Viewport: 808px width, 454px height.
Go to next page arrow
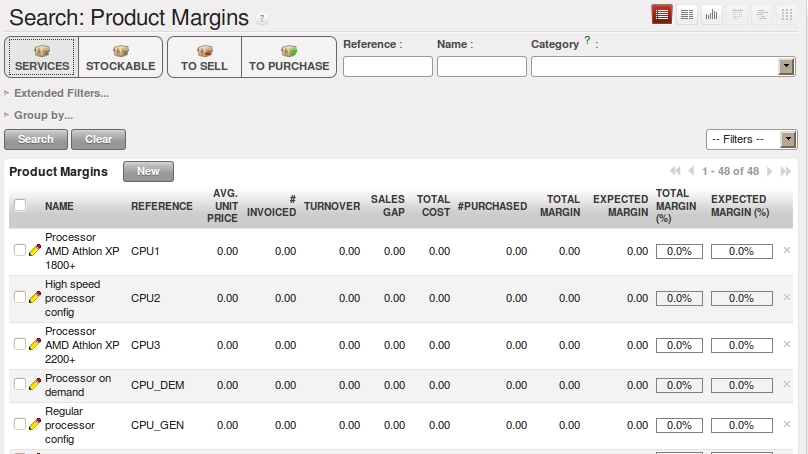[x=771, y=172]
